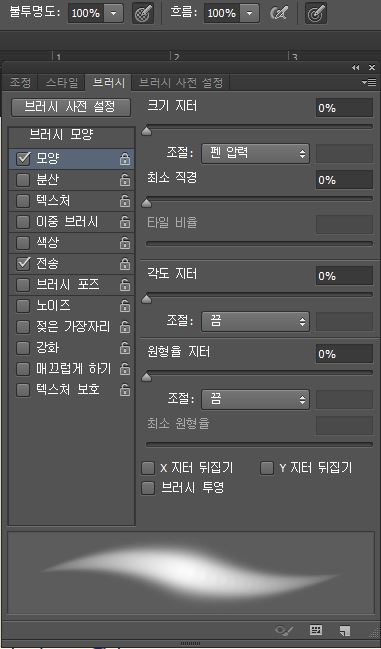Switch to the 스타일 tab
Viewport: 381px width, 649px height.
point(62,82)
